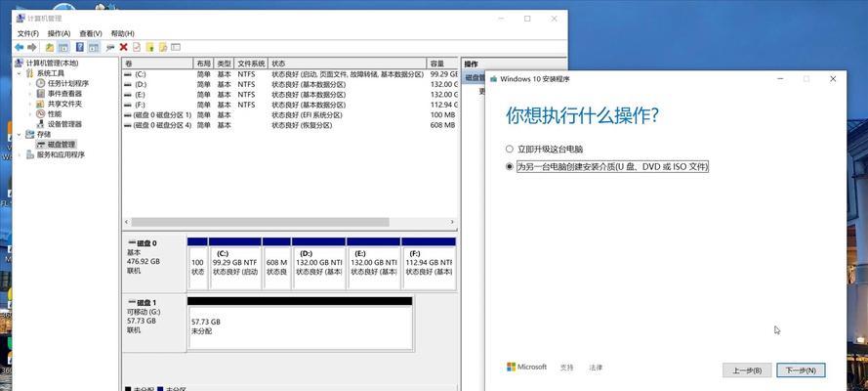Click the Forward arrow in Computer Management toolbar
The width and height of the screenshot is (868, 391).
32,48
